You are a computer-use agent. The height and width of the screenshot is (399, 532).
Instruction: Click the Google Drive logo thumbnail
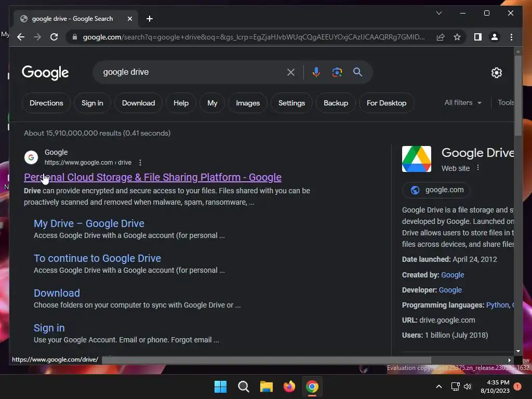point(417,159)
